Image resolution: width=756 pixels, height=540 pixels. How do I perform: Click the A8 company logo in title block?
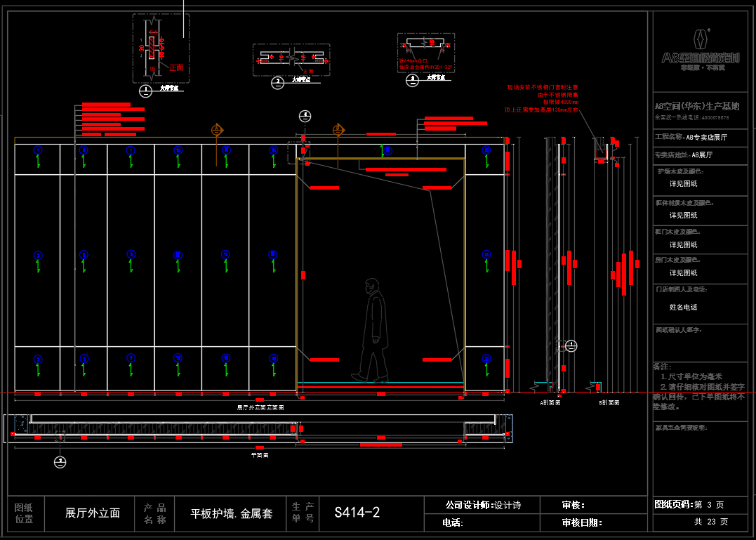[697, 48]
